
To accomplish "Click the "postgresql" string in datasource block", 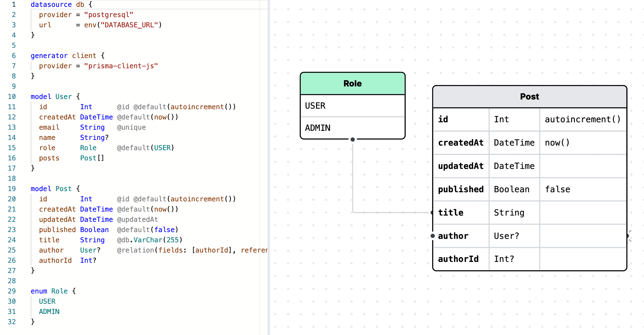I will pos(108,15).
